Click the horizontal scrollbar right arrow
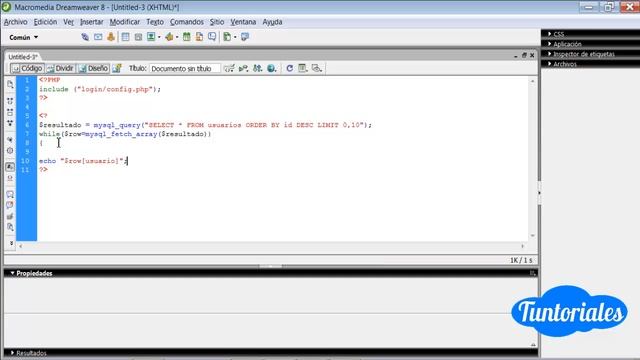 pyautogui.click(x=522, y=246)
